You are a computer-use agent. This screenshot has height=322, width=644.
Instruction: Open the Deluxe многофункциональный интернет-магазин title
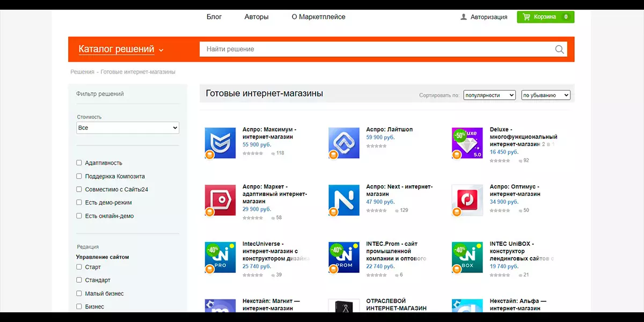point(523,137)
